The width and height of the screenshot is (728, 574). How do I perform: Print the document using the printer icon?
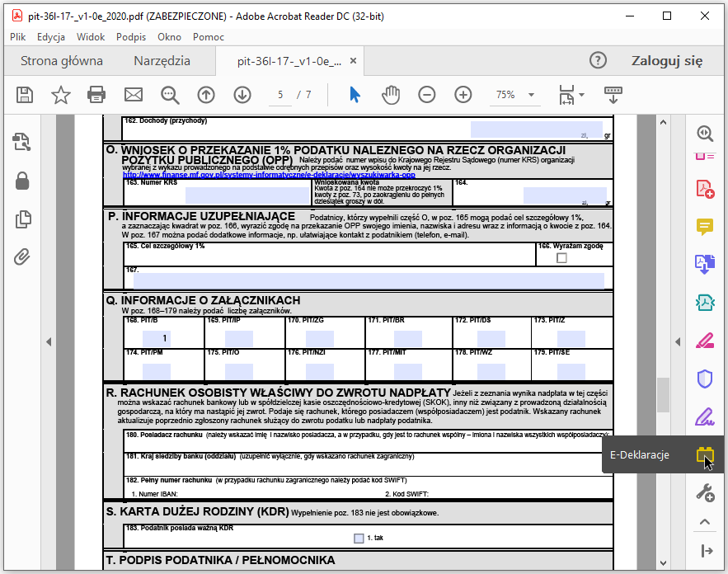(96, 95)
